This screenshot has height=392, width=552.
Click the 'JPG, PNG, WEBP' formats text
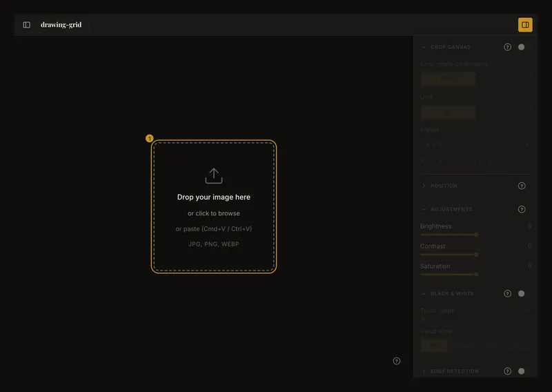(214, 244)
